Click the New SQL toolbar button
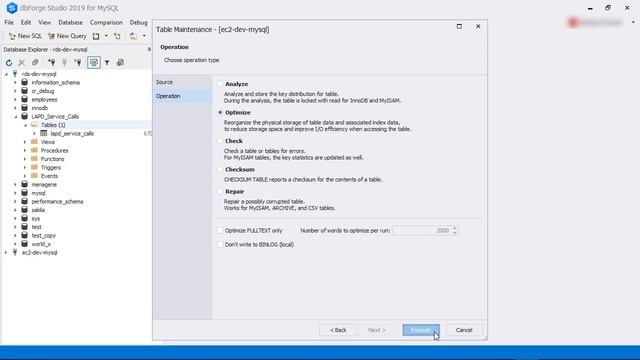The image size is (640, 360). (25, 36)
